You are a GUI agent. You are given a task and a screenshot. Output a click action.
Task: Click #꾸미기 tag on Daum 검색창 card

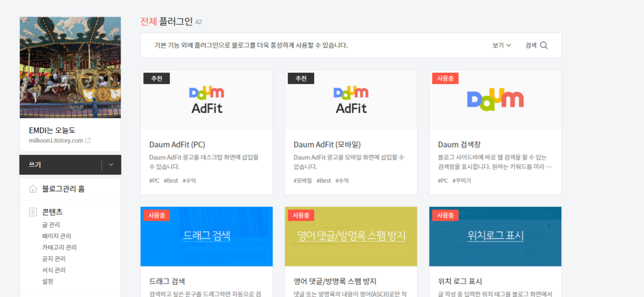461,181
